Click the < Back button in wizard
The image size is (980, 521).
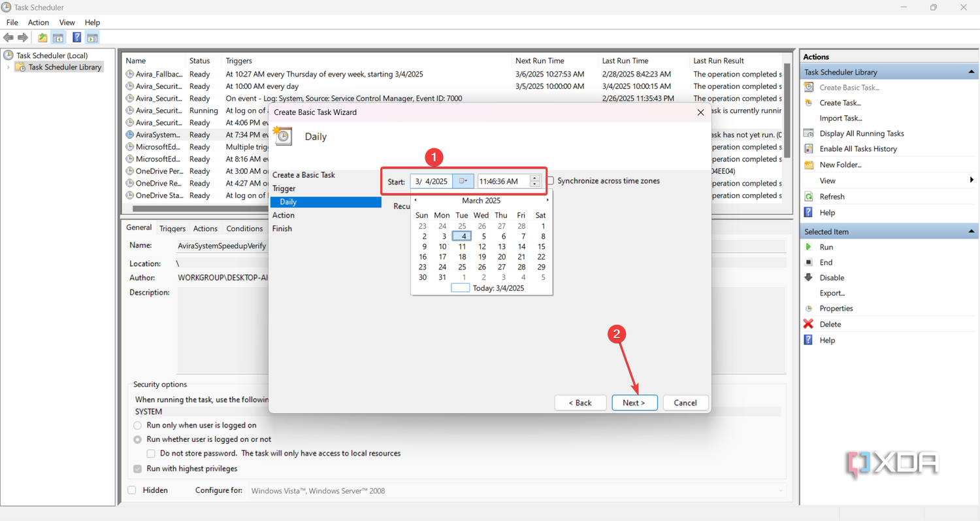pyautogui.click(x=580, y=403)
